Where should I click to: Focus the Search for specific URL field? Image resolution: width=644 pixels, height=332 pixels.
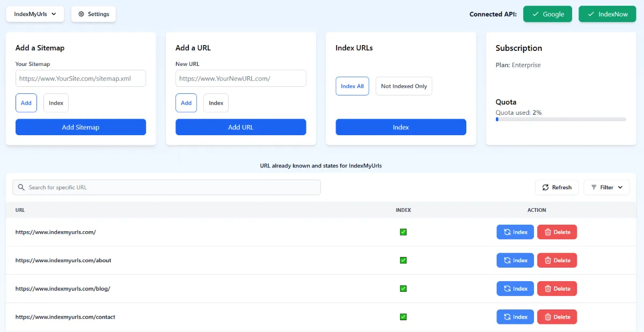tap(166, 187)
